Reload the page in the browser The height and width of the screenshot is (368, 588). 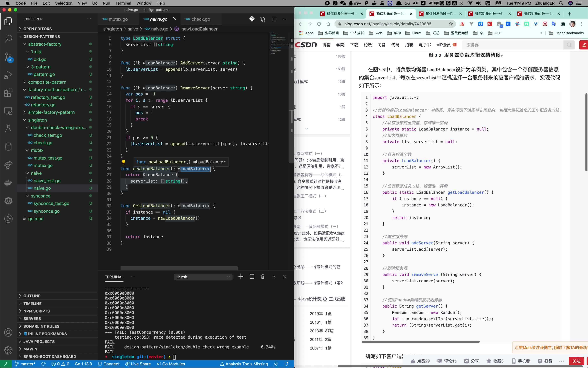(319, 24)
